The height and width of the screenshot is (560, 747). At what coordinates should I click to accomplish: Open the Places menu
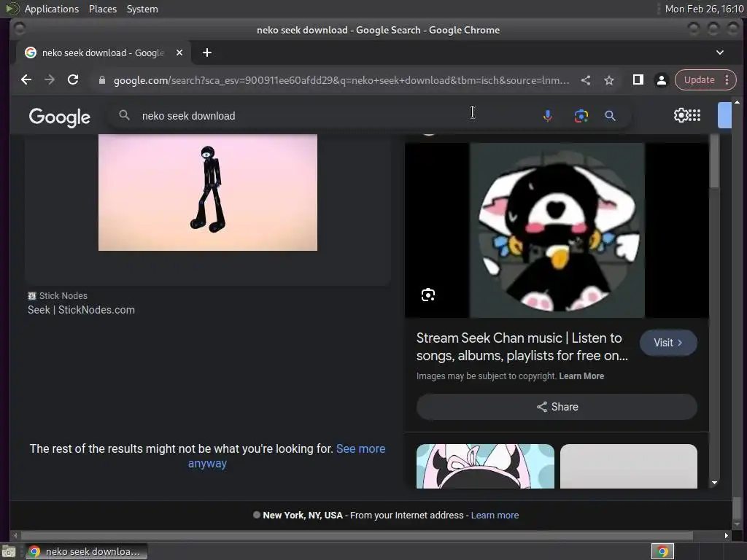[x=102, y=9]
